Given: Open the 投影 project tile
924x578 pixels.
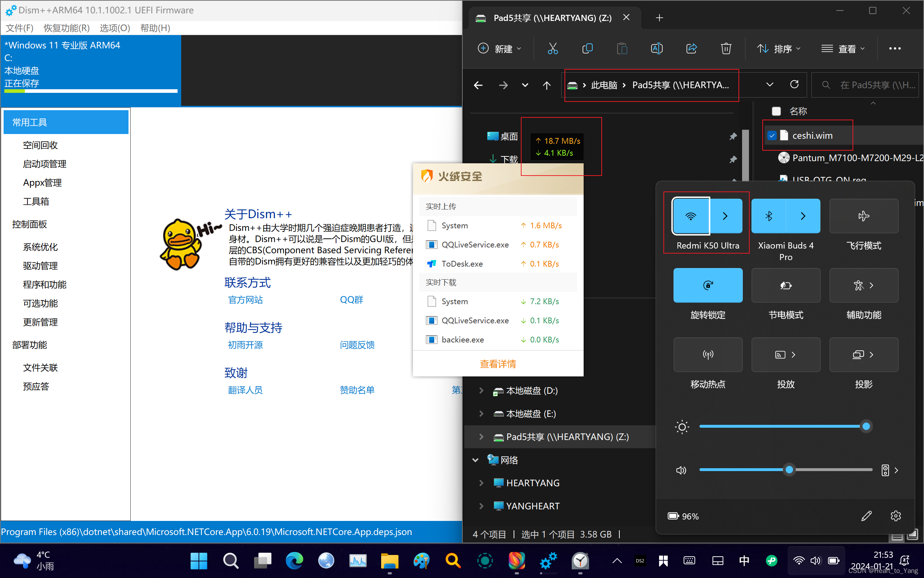Looking at the screenshot, I should (864, 355).
